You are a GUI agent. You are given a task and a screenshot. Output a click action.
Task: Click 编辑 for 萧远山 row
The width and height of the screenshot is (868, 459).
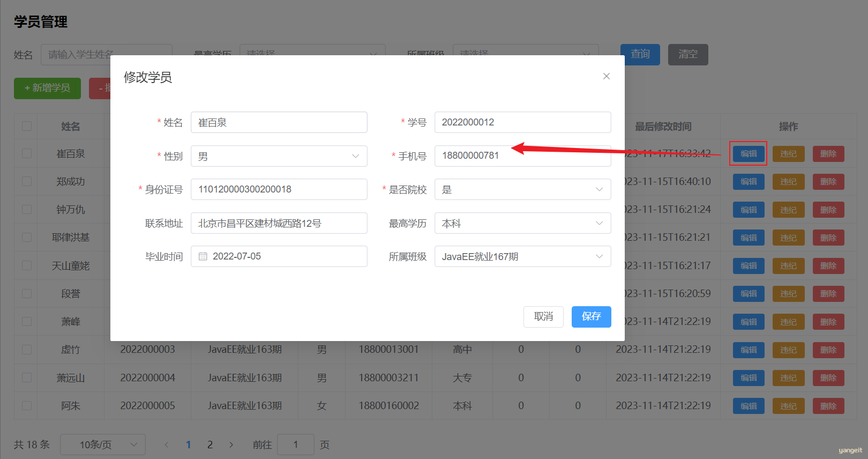pos(749,378)
